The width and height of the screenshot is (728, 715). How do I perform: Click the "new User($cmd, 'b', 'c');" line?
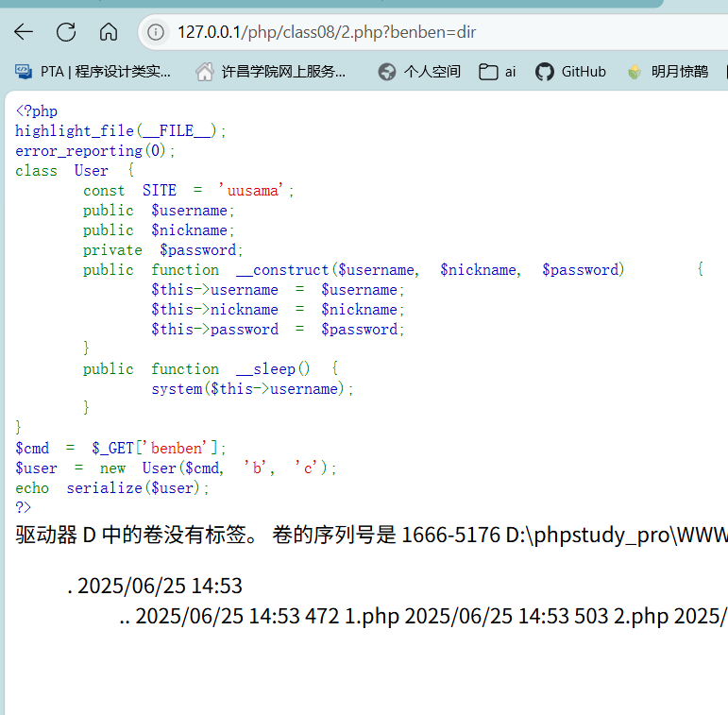[x=218, y=468]
